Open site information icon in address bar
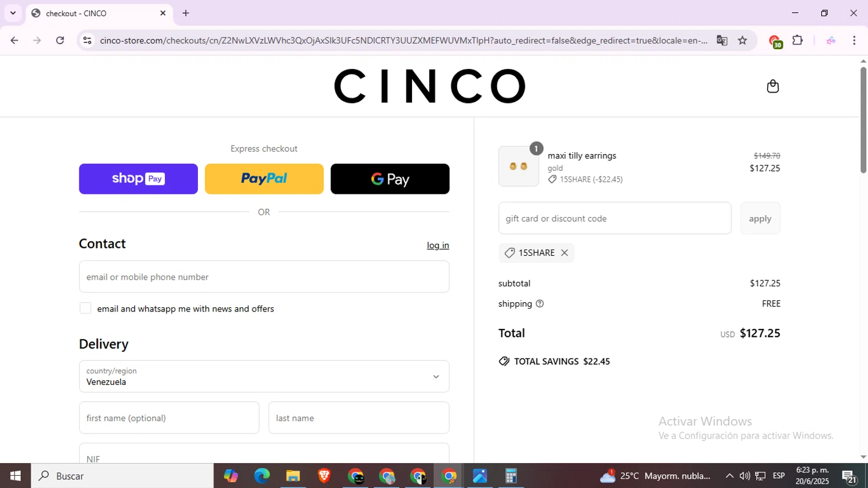This screenshot has width=868, height=488. coord(87,41)
